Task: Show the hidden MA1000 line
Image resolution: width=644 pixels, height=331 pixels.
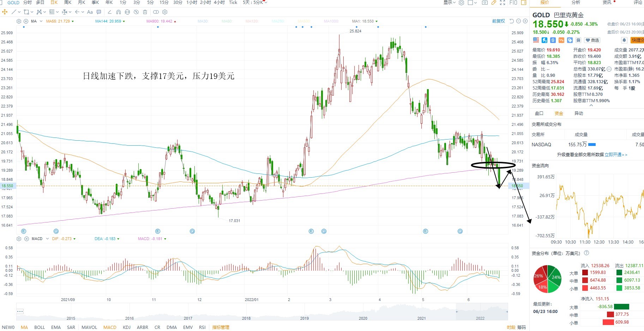Action: 331,21
